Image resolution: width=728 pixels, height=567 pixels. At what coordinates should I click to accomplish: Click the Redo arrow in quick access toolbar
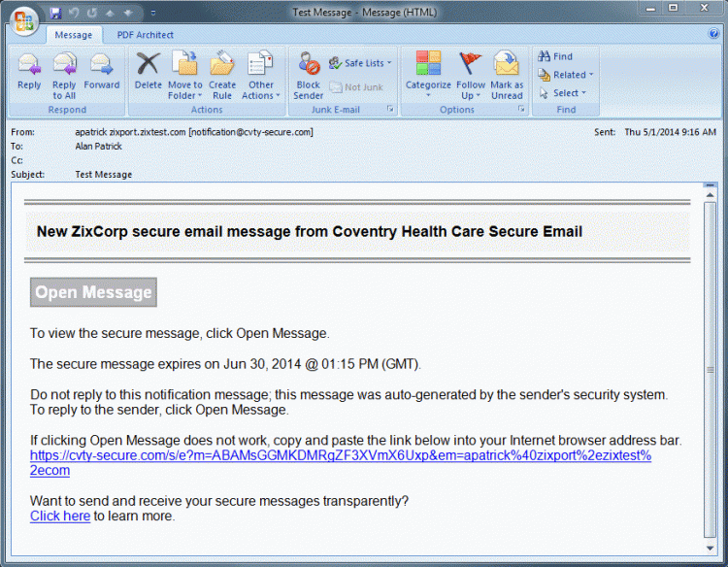coord(92,13)
